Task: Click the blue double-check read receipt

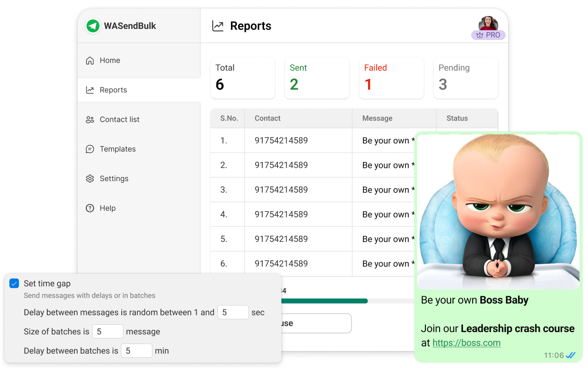Action: (x=571, y=355)
